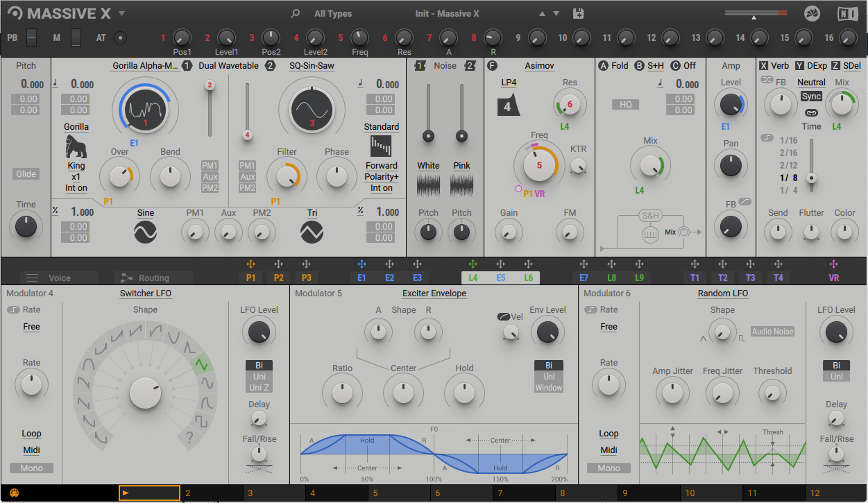
Task: Open the Switcher LFO type menu
Action: pos(145,293)
